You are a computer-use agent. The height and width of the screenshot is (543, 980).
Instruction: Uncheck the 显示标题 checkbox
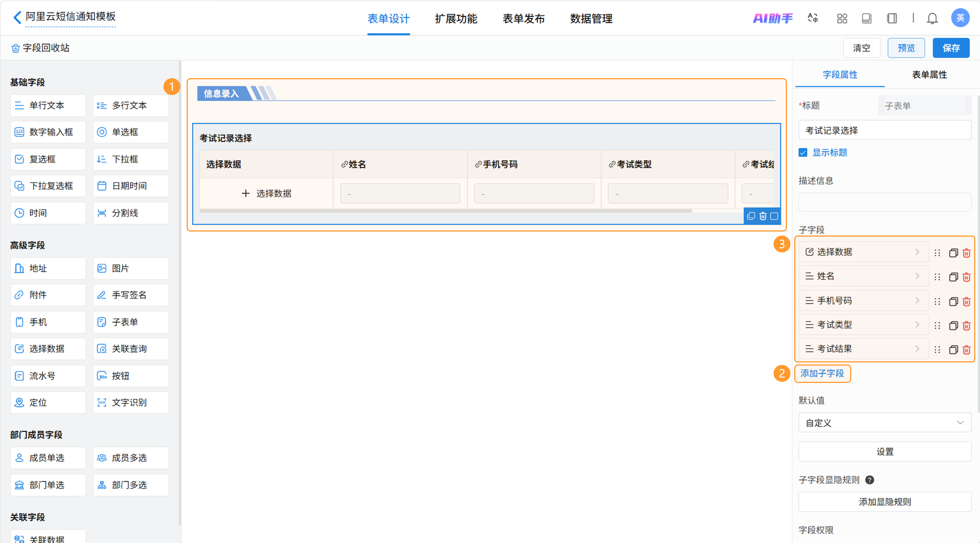pyautogui.click(x=803, y=153)
